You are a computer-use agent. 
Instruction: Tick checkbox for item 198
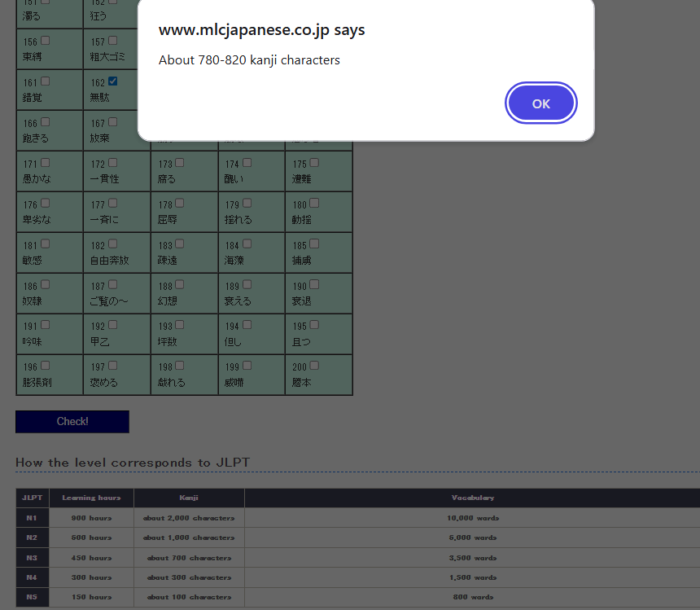click(179, 366)
